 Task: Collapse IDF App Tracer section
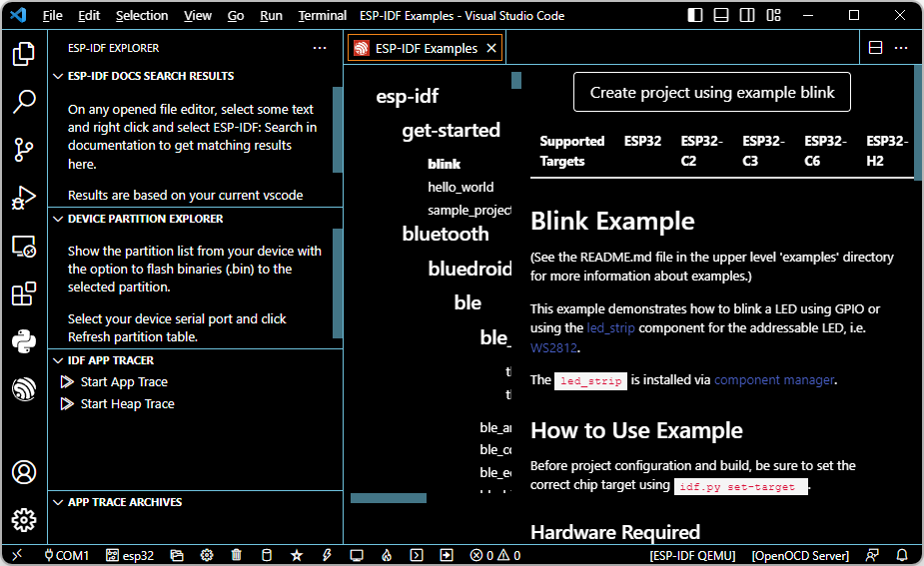click(x=58, y=360)
